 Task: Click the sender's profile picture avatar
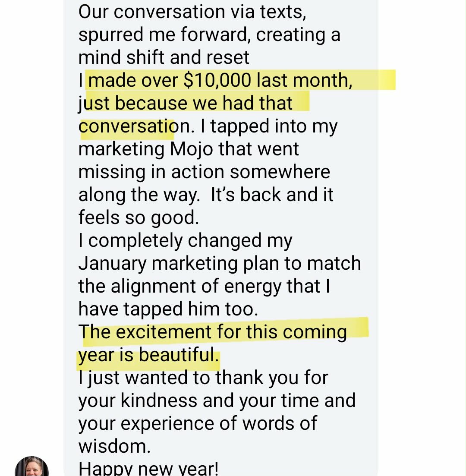point(31,467)
